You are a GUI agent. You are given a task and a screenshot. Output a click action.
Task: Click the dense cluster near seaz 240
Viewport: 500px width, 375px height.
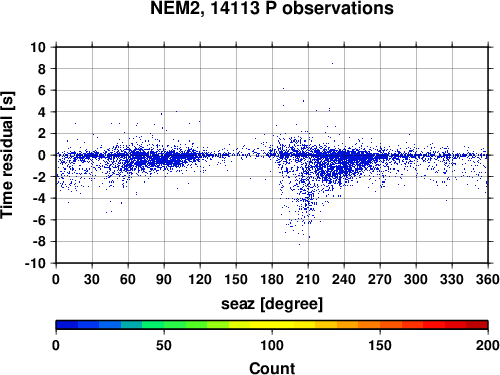(x=343, y=160)
